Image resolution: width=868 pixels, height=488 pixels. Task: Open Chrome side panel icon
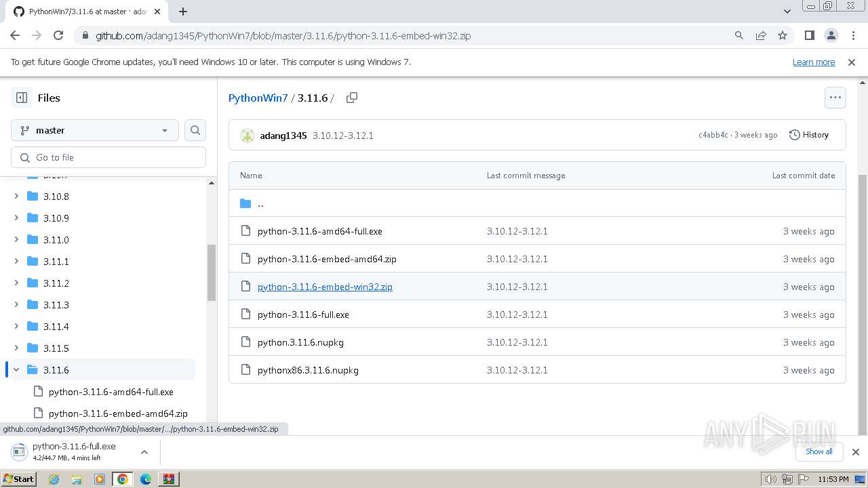(x=810, y=35)
